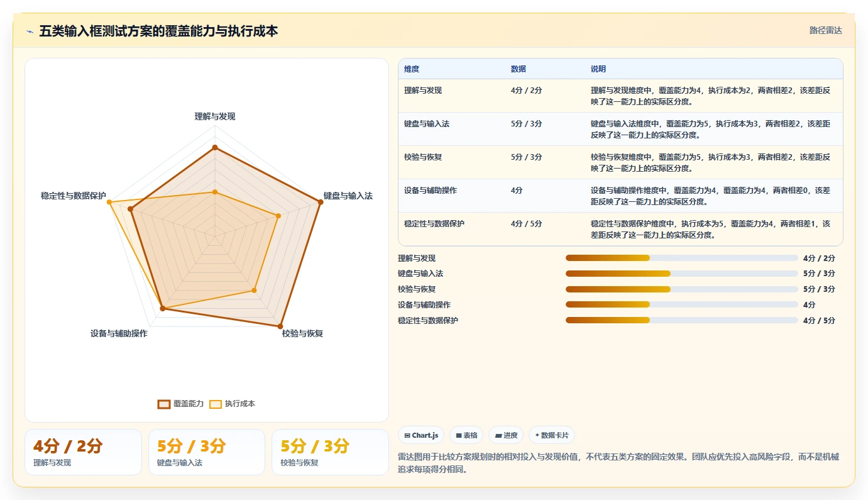This screenshot has width=868, height=500.
Task: Open the 键盘与输入法 5分 / 3分 card
Action: (x=207, y=452)
